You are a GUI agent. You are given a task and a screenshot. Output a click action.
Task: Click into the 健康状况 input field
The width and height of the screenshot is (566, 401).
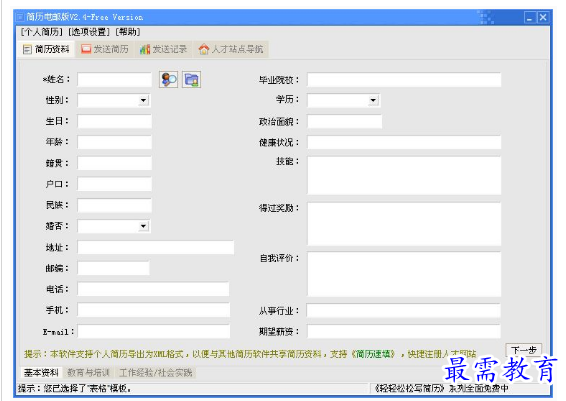[404, 142]
